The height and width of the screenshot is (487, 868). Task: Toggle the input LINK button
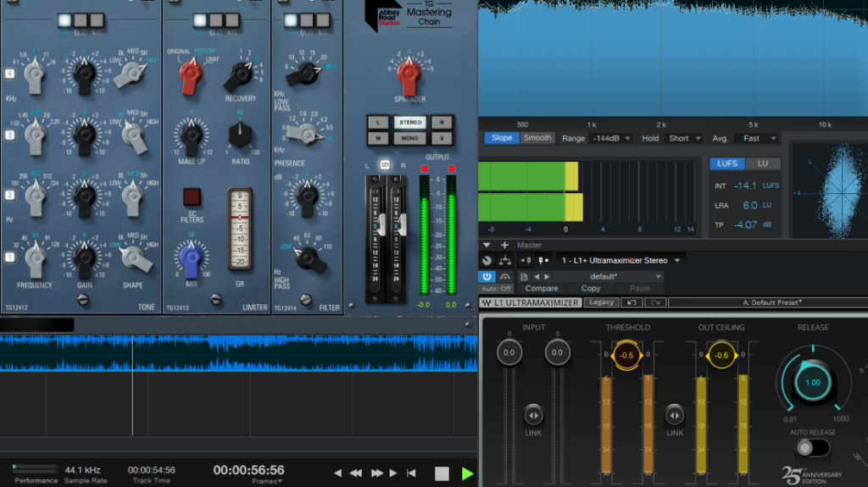click(x=533, y=415)
